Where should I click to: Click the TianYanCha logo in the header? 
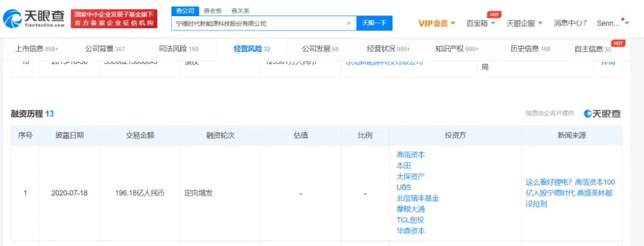pos(34,18)
